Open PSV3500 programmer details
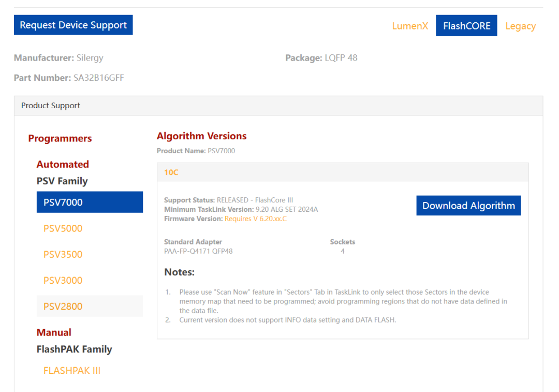This screenshot has height=392, width=559. click(x=63, y=254)
